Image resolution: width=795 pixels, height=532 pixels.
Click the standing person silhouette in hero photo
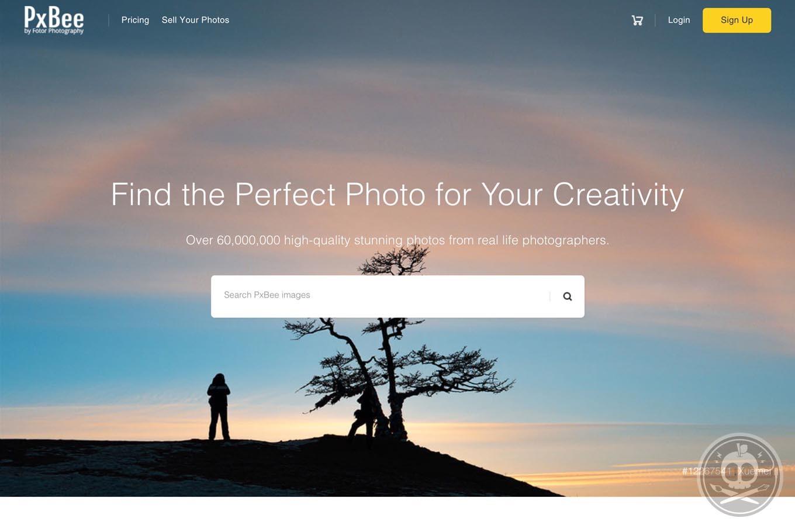click(x=219, y=407)
